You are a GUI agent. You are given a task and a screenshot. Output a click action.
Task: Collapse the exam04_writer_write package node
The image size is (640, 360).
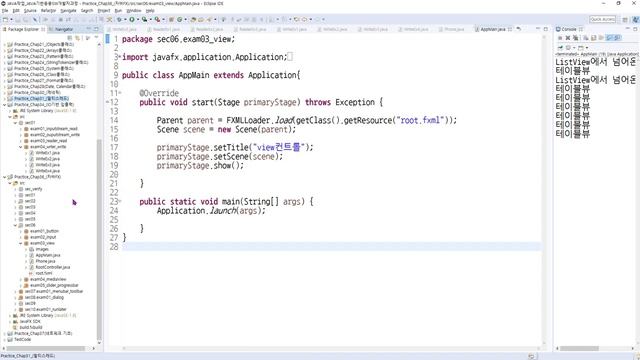coord(21,147)
